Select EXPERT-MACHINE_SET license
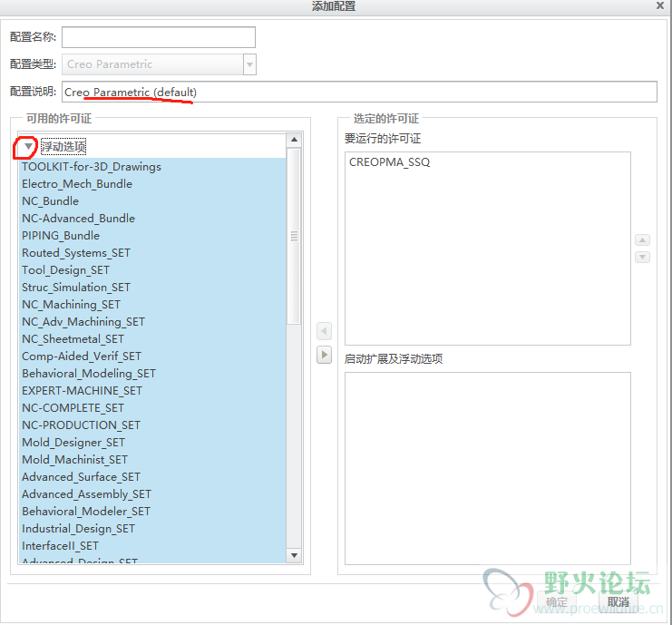The image size is (672, 625). pyautogui.click(x=152, y=391)
